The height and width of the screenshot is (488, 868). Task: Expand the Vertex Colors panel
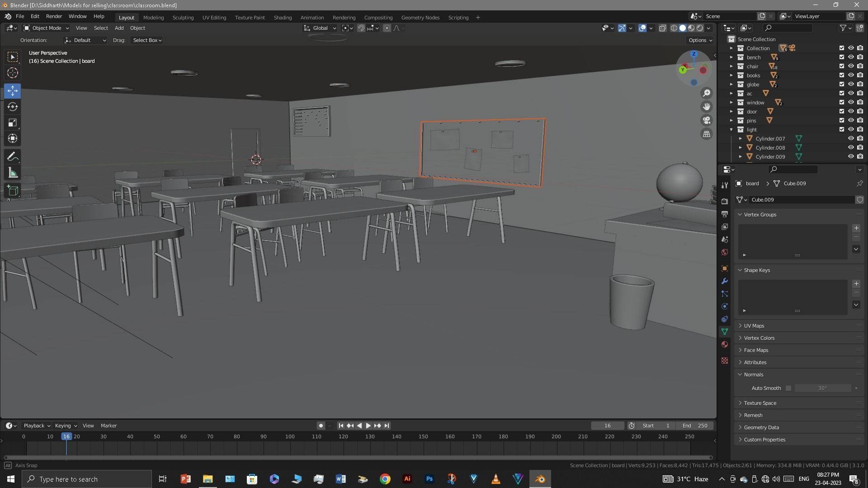pos(759,338)
